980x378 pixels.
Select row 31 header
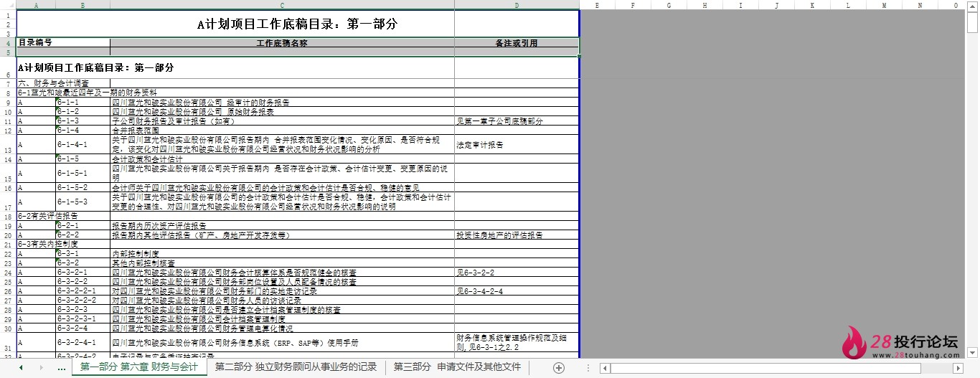click(x=8, y=343)
